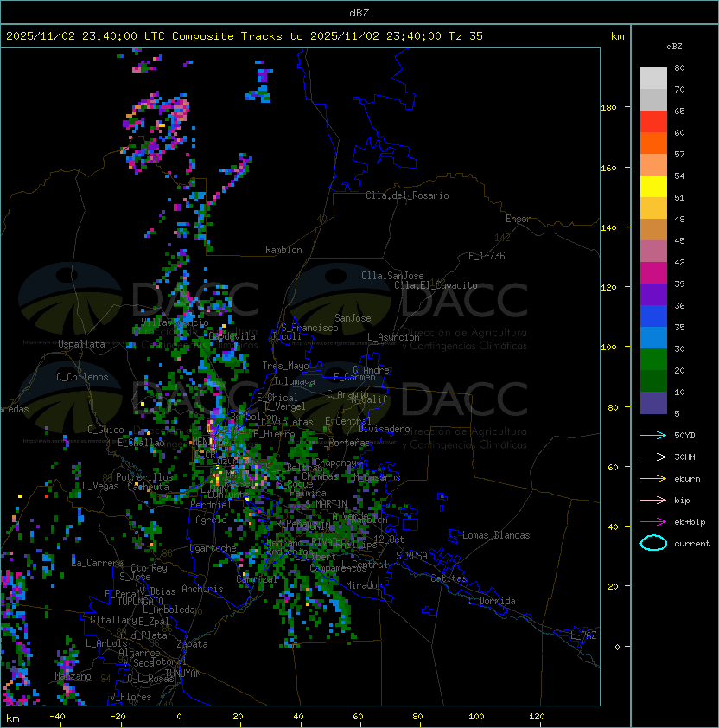Click the L_Dormida place label

pyautogui.click(x=492, y=601)
